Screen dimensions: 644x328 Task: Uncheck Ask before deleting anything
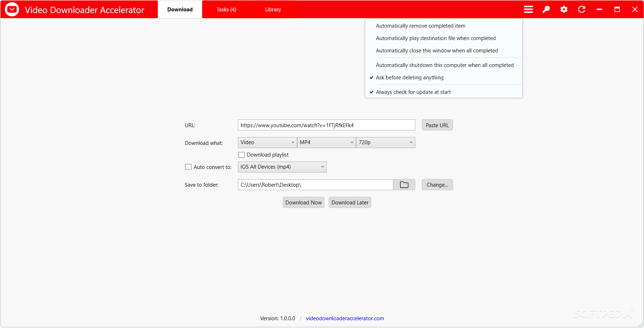click(444, 78)
